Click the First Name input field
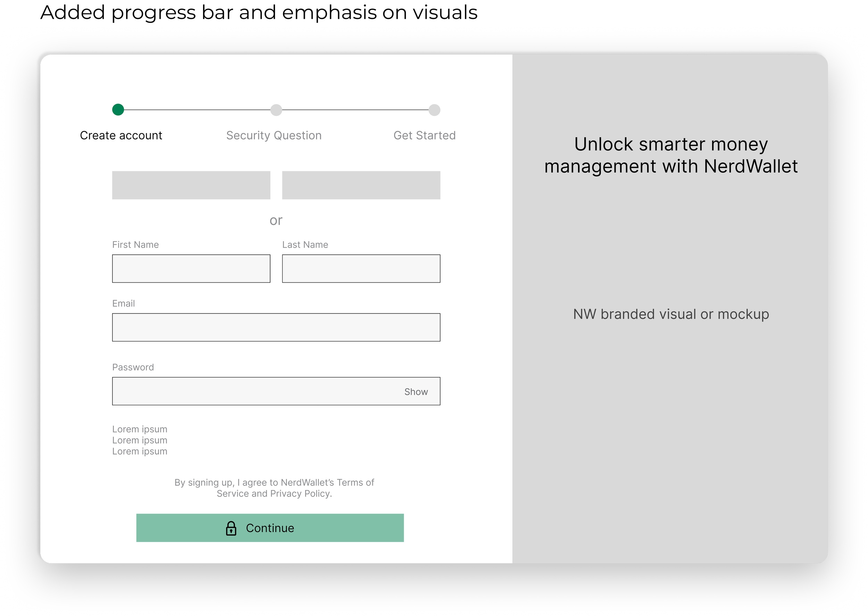The image size is (868, 616). click(x=191, y=269)
